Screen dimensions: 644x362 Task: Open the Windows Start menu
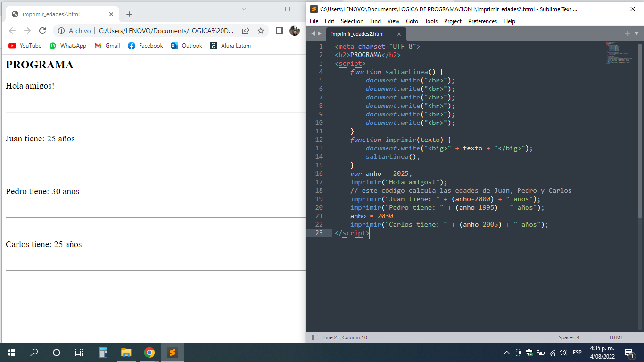[x=11, y=353]
